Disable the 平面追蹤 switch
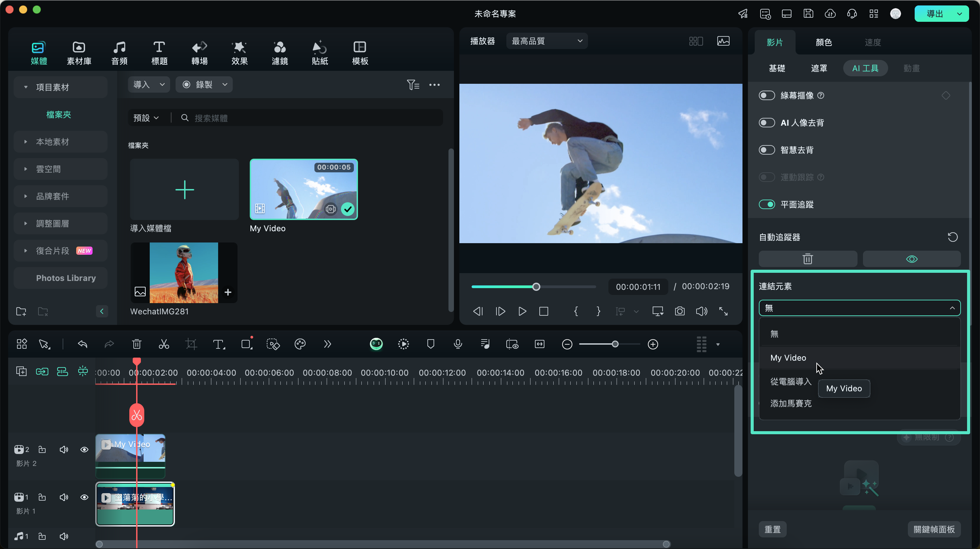The width and height of the screenshot is (980, 549). tap(767, 204)
